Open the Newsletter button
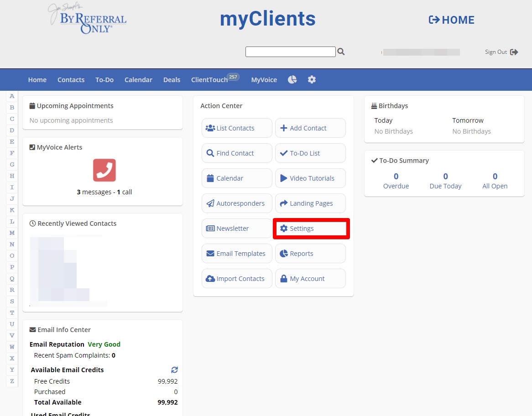Viewport: 532px width, 416px height. click(x=237, y=229)
